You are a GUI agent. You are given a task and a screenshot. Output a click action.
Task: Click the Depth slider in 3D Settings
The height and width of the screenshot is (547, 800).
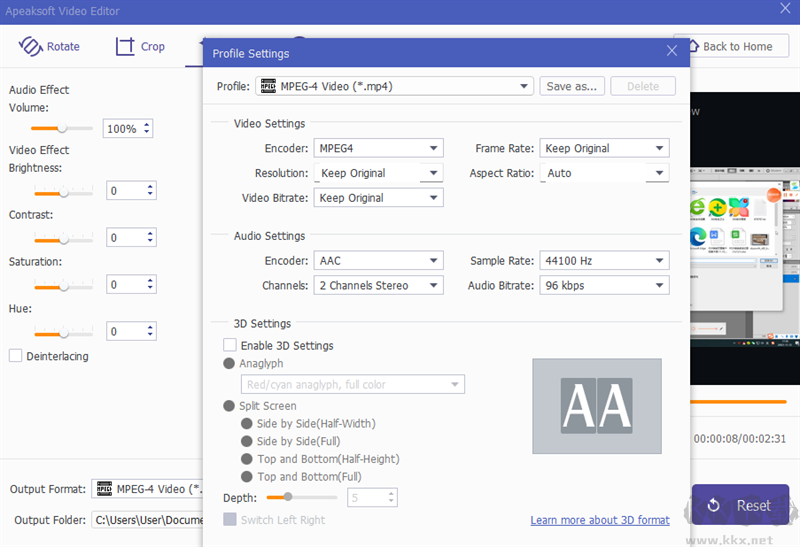[x=288, y=497]
